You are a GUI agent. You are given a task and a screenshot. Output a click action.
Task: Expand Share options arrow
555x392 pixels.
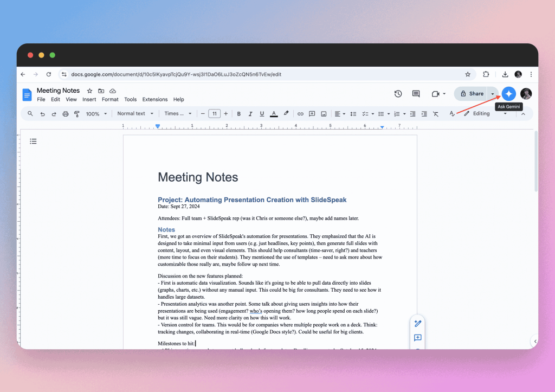pos(493,94)
